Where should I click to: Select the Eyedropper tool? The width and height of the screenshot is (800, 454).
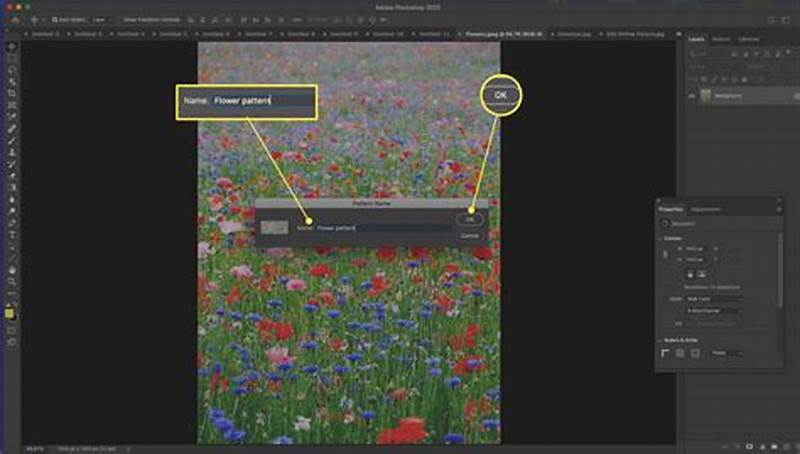point(12,117)
